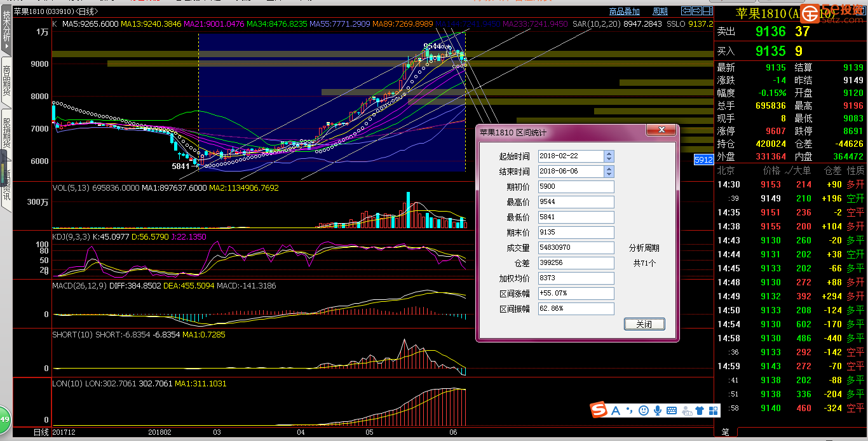Click the 加权均价 field showing 8373

click(x=576, y=278)
